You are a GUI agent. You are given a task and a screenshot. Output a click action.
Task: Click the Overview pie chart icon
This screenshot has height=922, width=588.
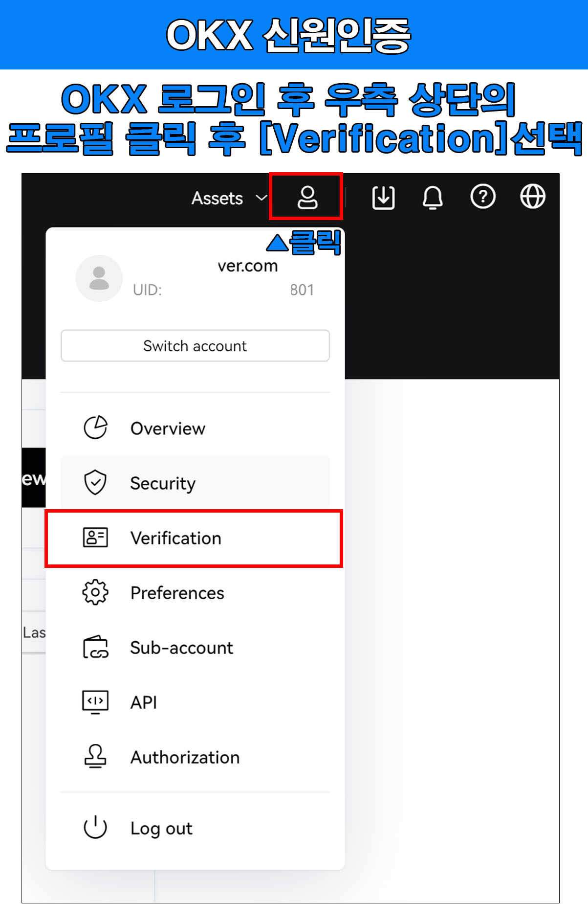tap(95, 428)
